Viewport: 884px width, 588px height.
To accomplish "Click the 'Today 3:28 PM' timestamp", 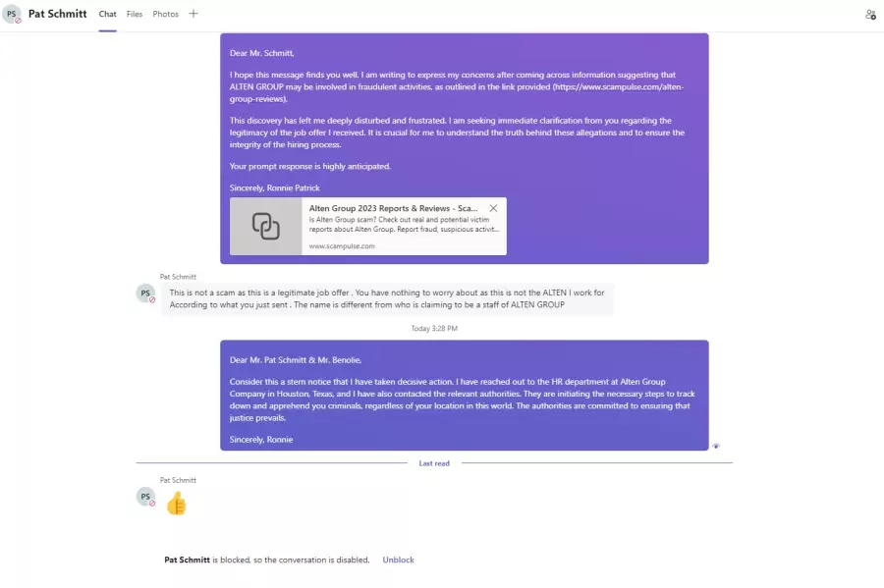I will coord(434,328).
